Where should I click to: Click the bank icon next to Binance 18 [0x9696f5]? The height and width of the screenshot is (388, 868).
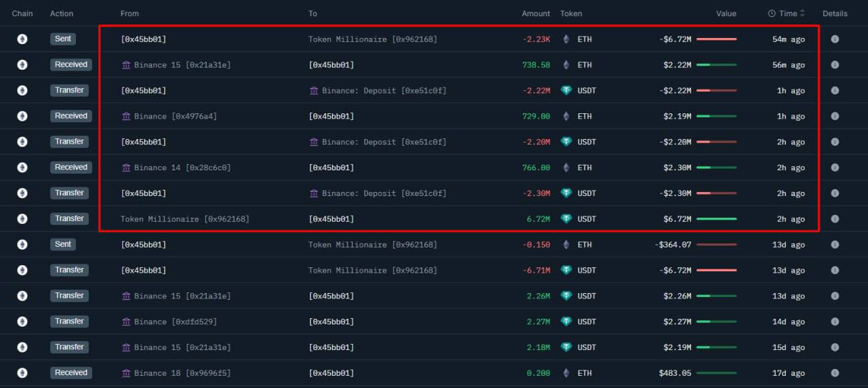[126, 373]
